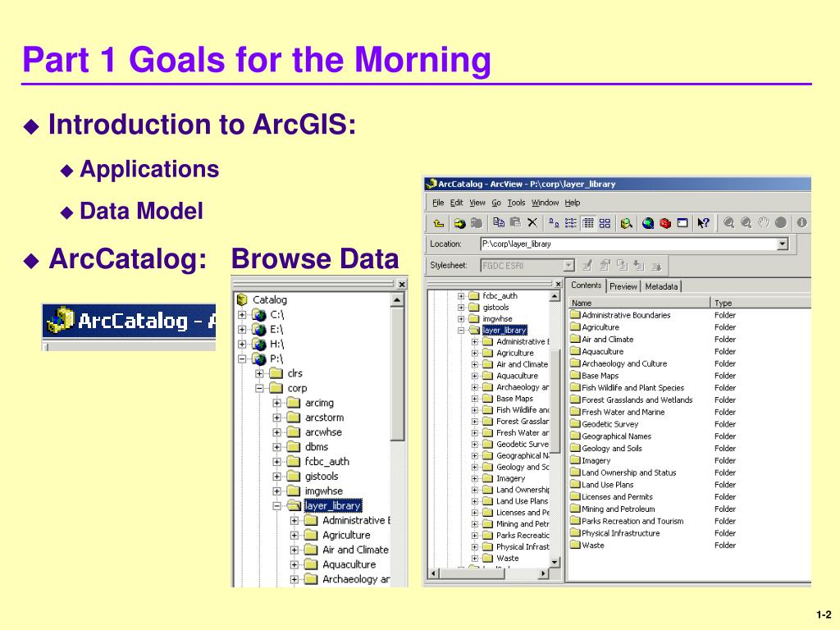Click the Location path input field
Image resolution: width=840 pixels, height=630 pixels.
[x=628, y=244]
